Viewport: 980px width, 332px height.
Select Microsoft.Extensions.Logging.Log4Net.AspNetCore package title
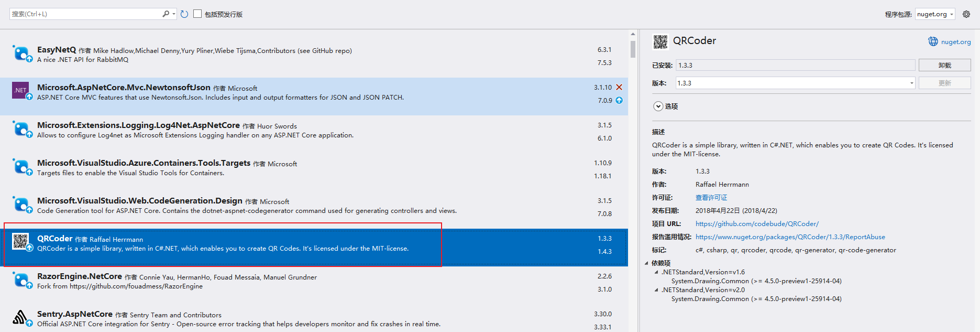pos(138,125)
